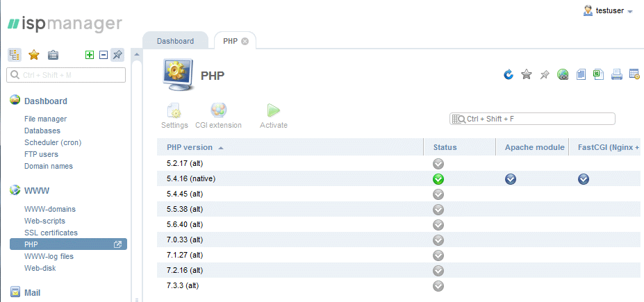Screen dimensions: 644x302
Task: Click the ispmanager logo
Action: click(65, 24)
